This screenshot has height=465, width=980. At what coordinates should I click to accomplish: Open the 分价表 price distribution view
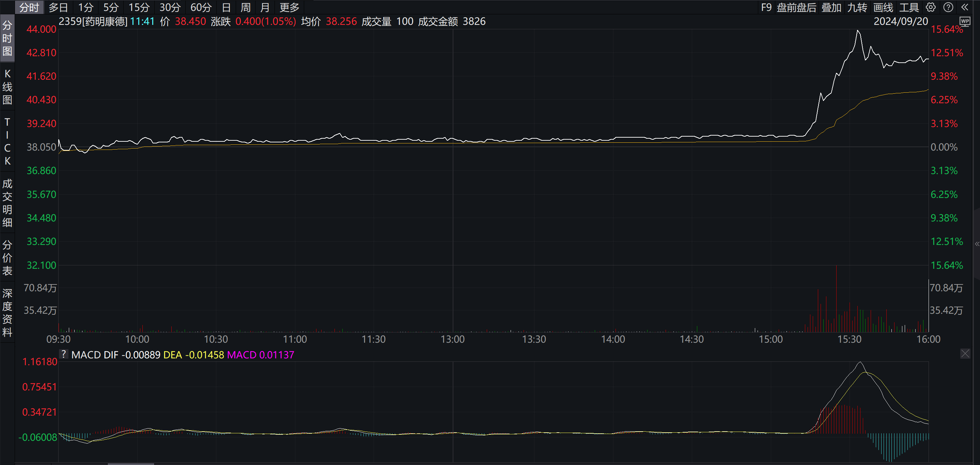[x=7, y=257]
